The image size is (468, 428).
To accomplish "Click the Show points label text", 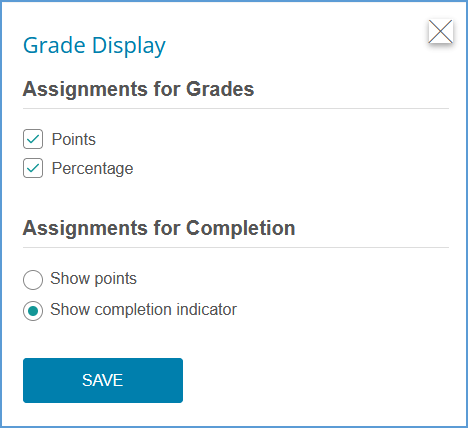I will pyautogui.click(x=93, y=279).
